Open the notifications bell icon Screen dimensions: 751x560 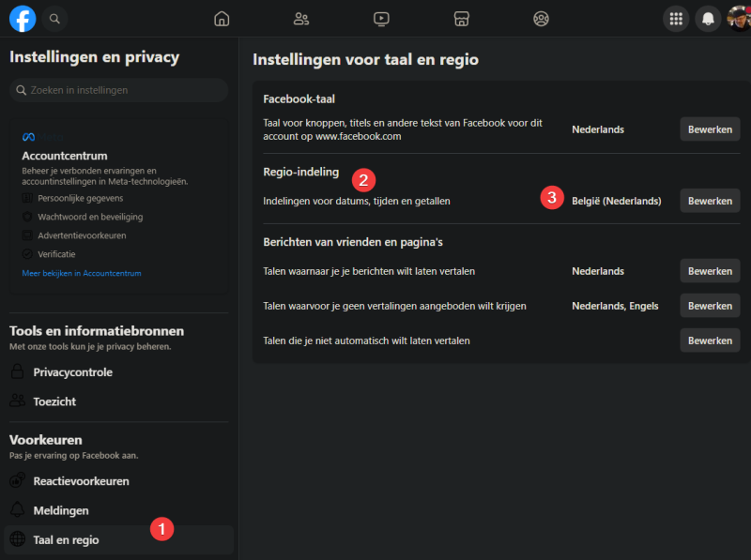708,18
